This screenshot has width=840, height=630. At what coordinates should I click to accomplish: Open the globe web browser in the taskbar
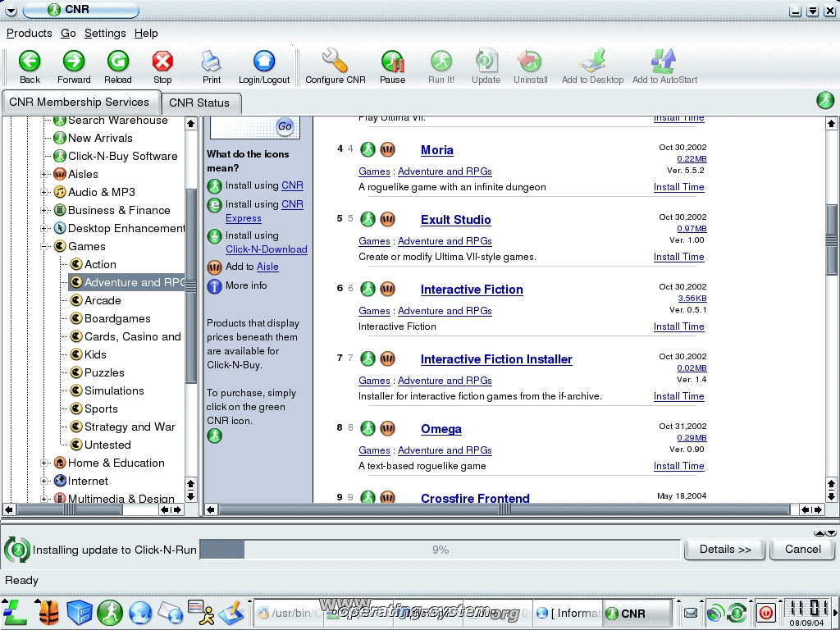[x=140, y=614]
